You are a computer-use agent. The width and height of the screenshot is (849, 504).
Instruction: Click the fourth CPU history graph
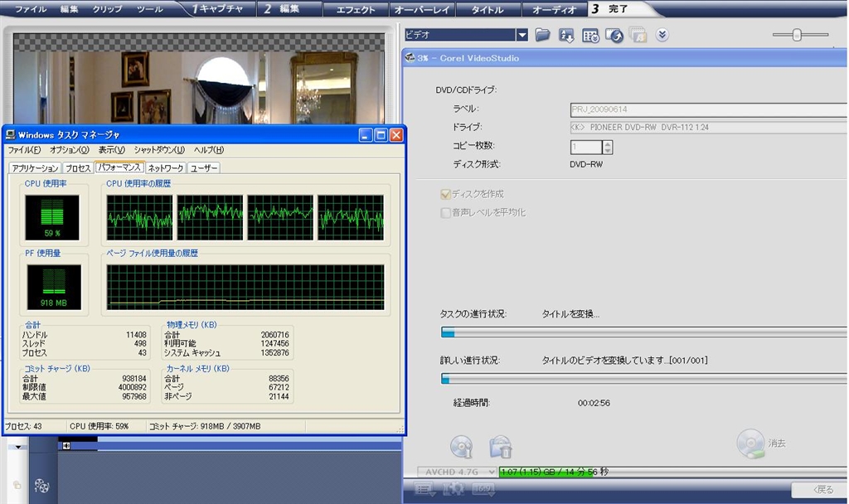pos(351,218)
